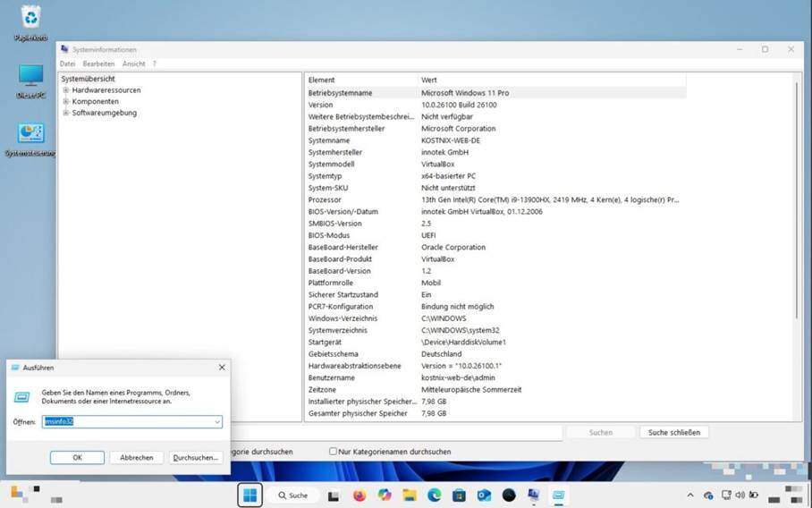Select the Gesamter physischer Speicher row
This screenshot has height=508, width=812.
click(496, 414)
